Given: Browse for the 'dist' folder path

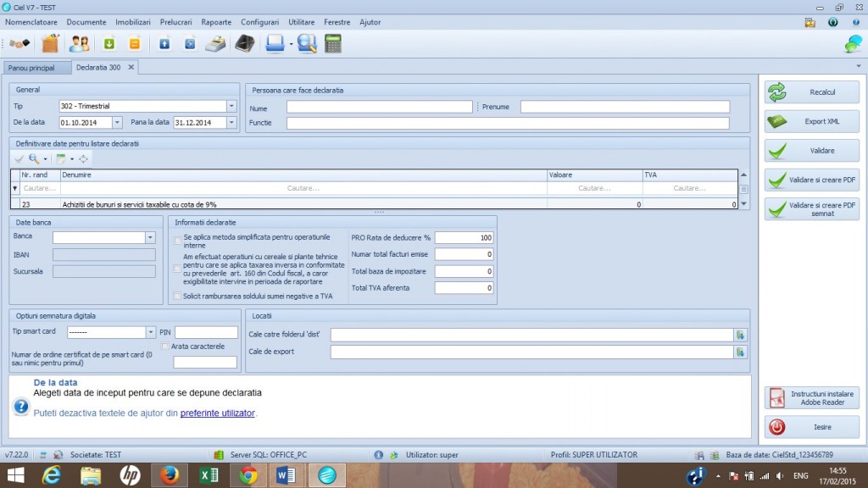Looking at the screenshot, I should point(740,335).
